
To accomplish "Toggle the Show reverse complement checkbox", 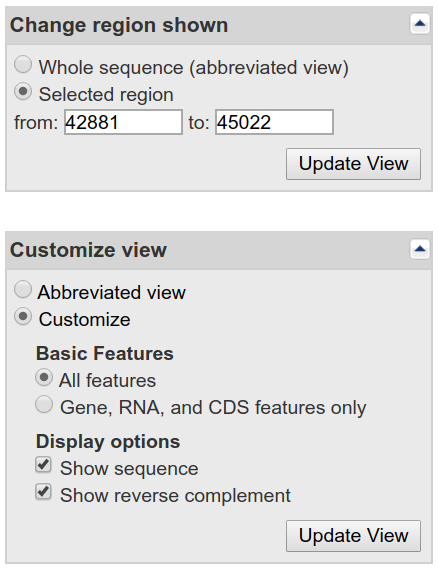I will pyautogui.click(x=43, y=492).
